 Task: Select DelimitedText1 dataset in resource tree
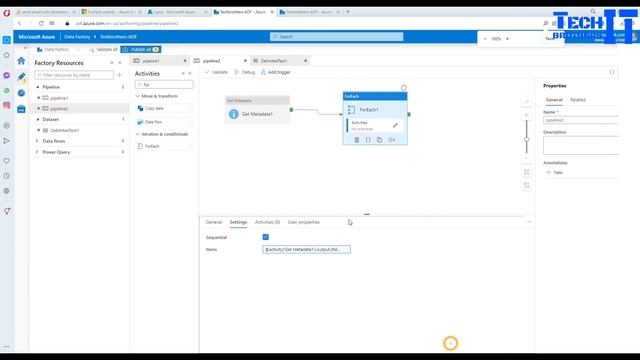tap(64, 130)
